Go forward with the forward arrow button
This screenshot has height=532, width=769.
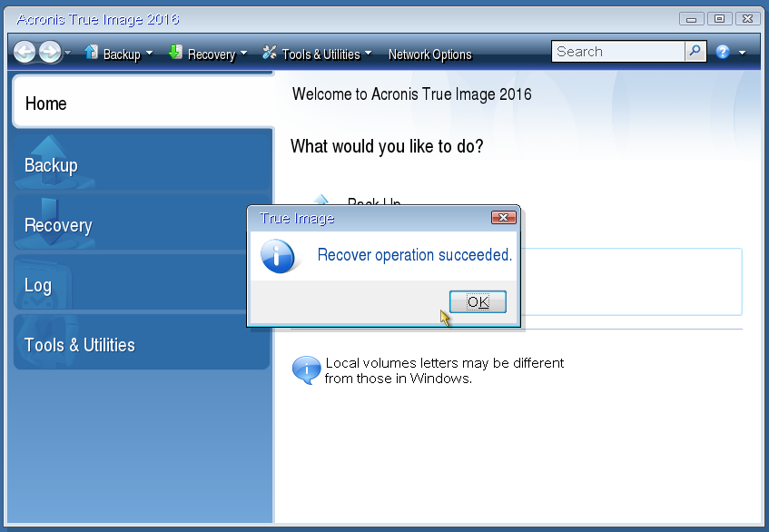50,52
